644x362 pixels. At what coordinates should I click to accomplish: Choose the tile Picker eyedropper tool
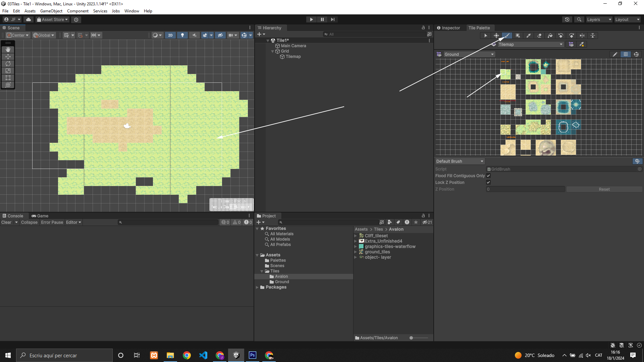click(x=529, y=36)
